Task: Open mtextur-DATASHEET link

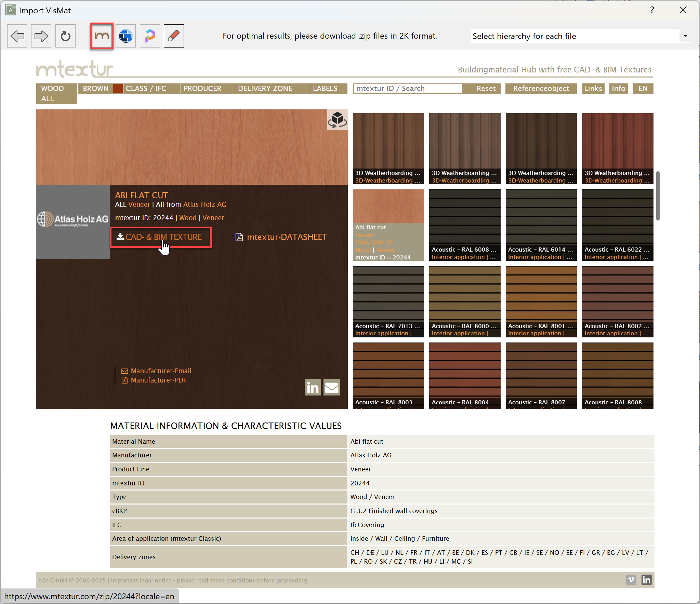Action: click(x=281, y=237)
